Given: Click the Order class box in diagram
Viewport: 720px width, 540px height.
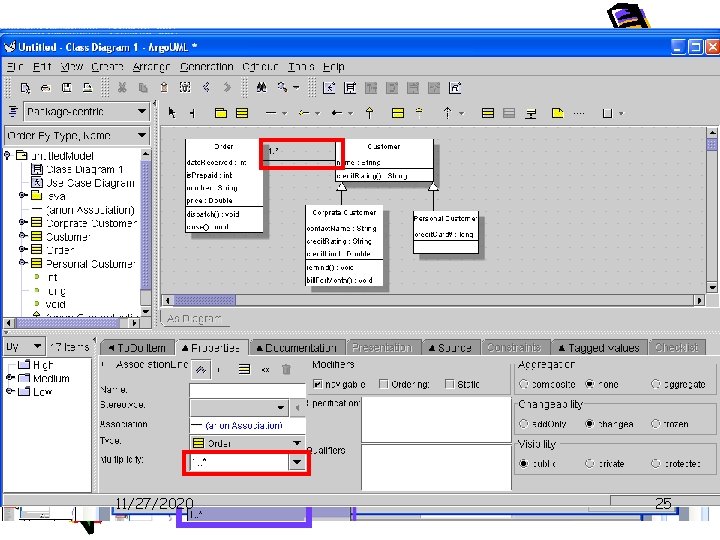Looking at the screenshot, I should [x=224, y=186].
